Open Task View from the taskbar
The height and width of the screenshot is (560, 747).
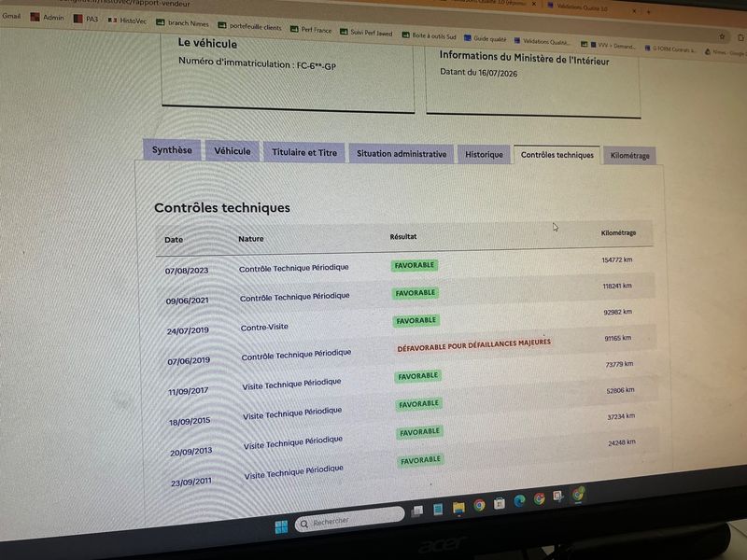(x=417, y=511)
